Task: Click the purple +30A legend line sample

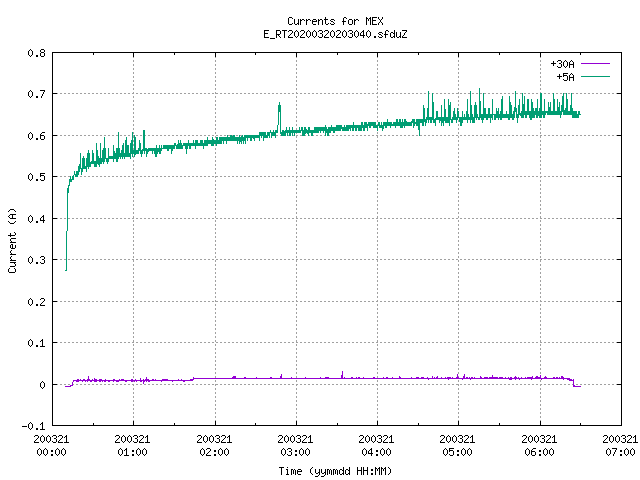Action: click(x=595, y=64)
